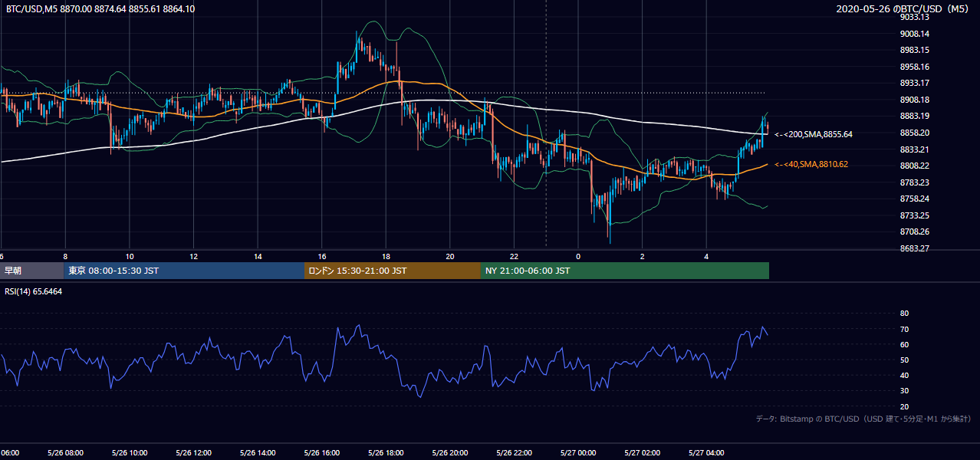Screen dimensions: 980x460
Task: Click the 5/27 02:00 date axis label
Action: 643,453
